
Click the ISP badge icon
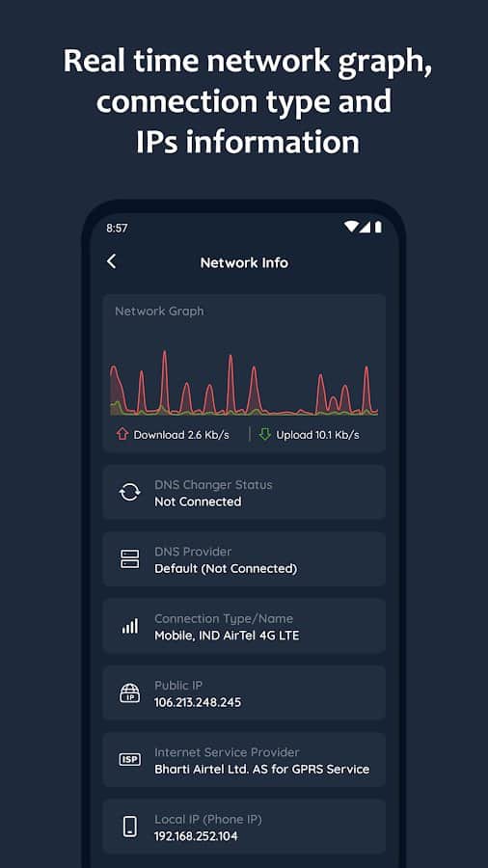pos(129,760)
